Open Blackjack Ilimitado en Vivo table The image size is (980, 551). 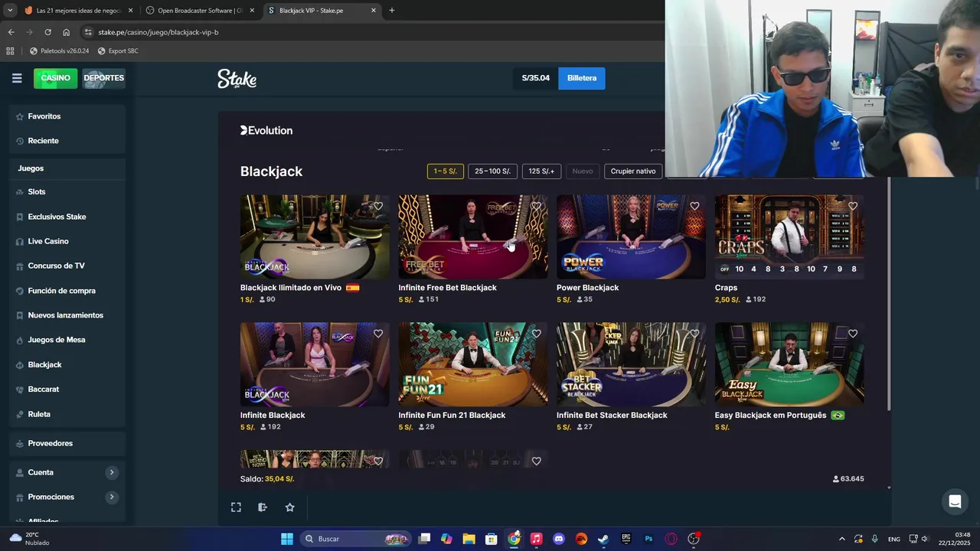(x=315, y=236)
